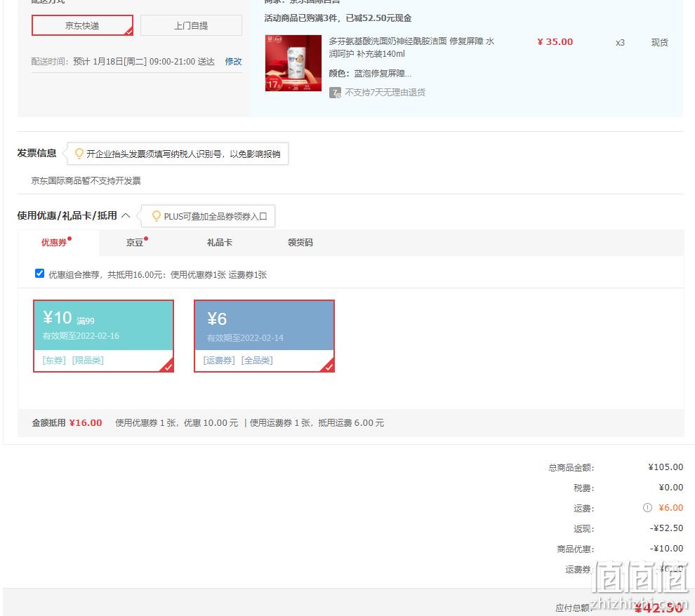Image resolution: width=695 pixels, height=616 pixels.
Task: Open PLUS可叠加全品券领券入口 tip
Action: pos(216,217)
